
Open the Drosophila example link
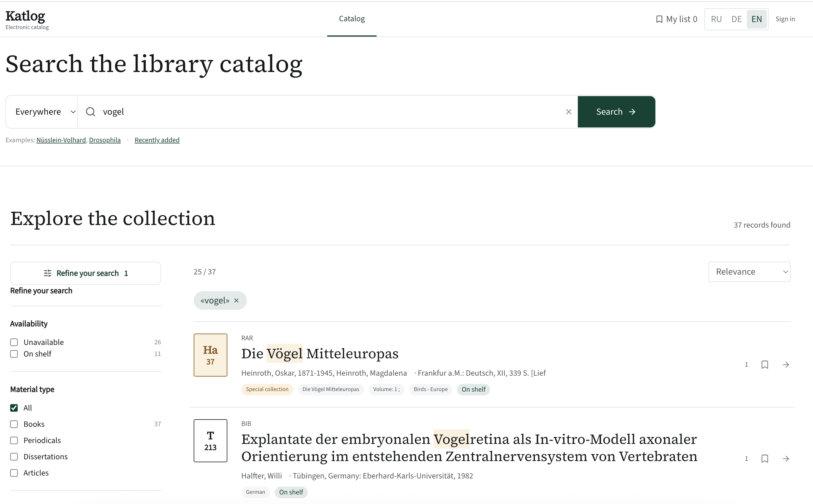click(105, 140)
